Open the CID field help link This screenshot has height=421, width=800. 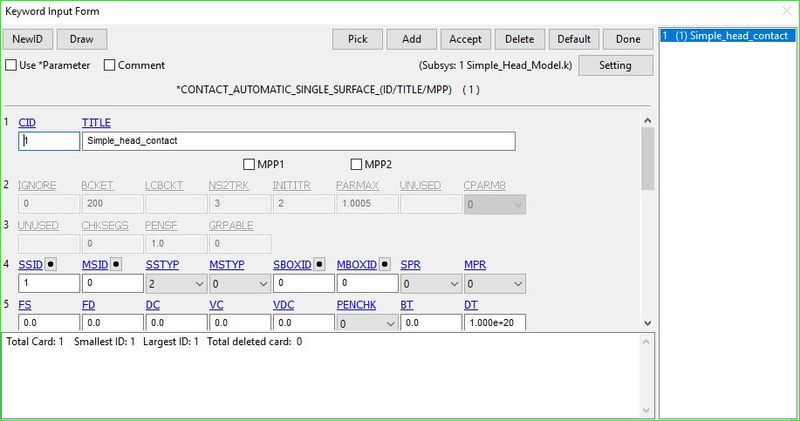coord(27,122)
